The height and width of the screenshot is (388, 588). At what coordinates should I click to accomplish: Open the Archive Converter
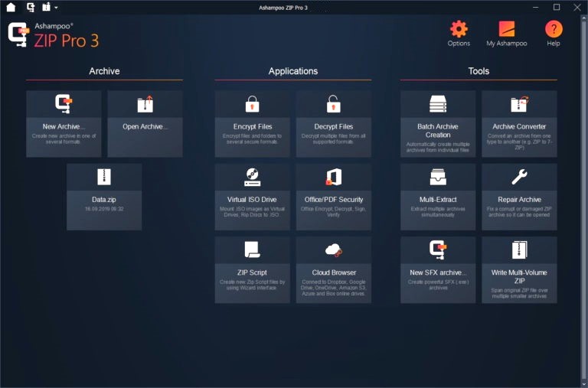519,124
